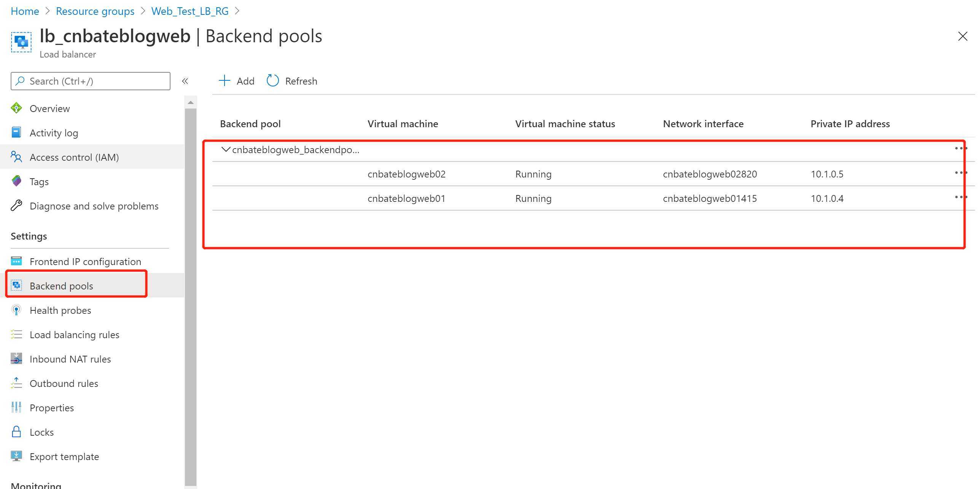Click the Access control people icon

pos(16,157)
